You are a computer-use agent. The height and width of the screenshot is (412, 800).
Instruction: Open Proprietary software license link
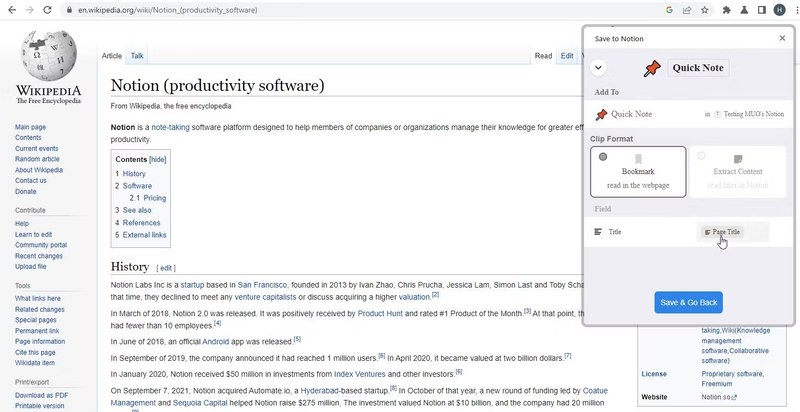733,374
